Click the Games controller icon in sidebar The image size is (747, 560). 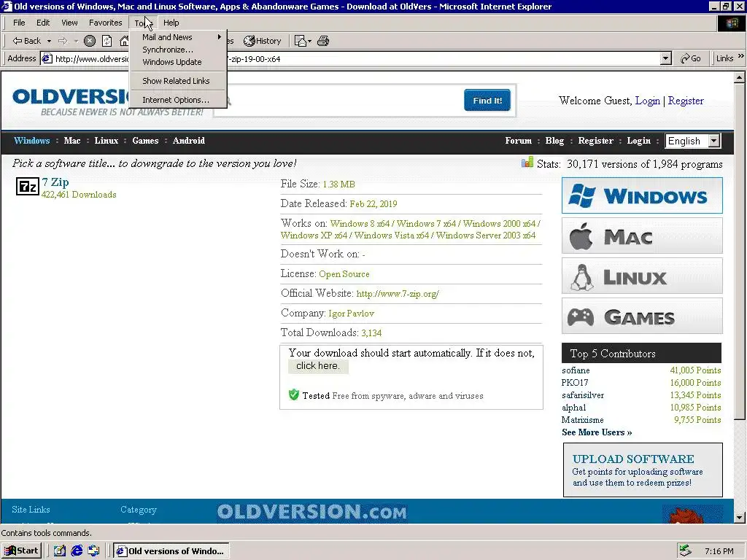[x=581, y=317]
